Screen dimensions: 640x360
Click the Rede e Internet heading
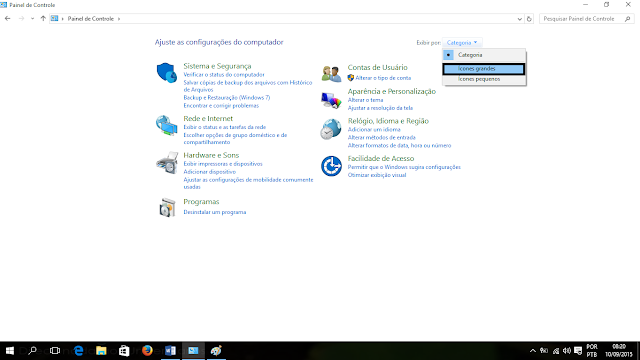(208, 118)
